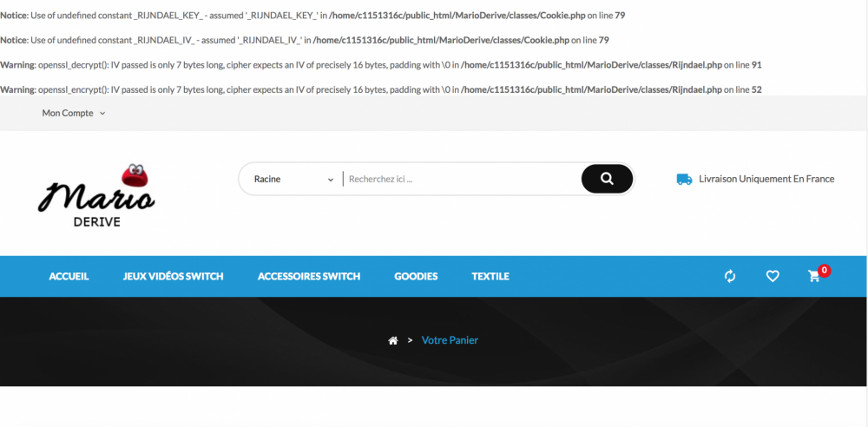
Task: Open the shopping cart icon
Action: [814, 276]
